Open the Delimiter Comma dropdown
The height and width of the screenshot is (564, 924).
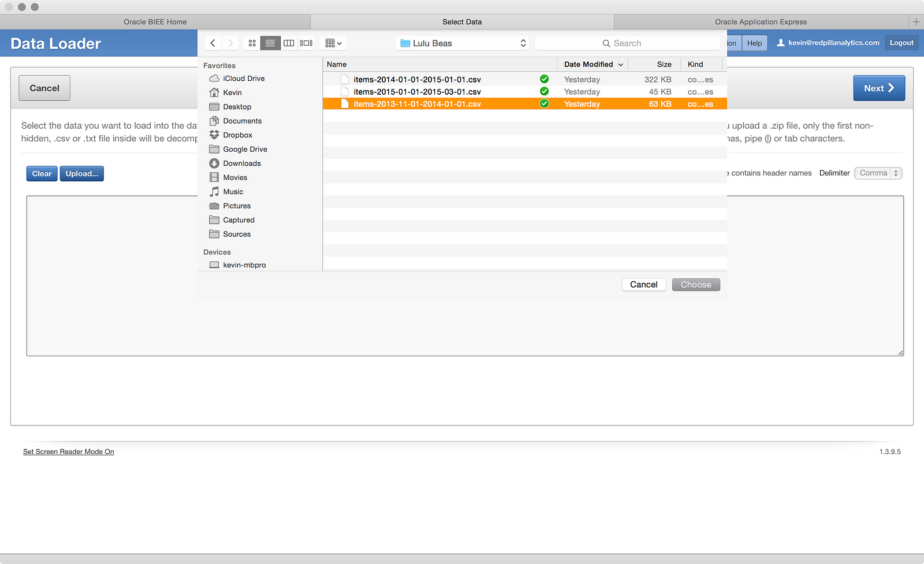pos(878,173)
